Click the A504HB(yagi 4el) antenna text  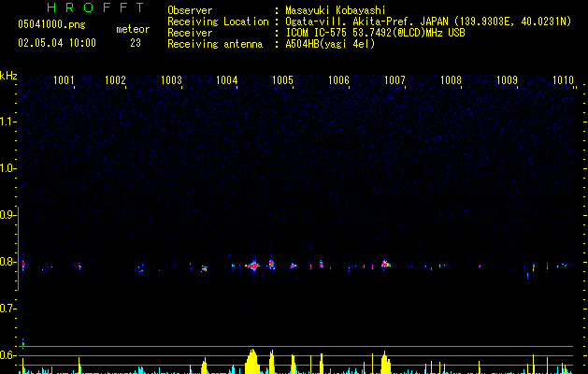pyautogui.click(x=330, y=44)
